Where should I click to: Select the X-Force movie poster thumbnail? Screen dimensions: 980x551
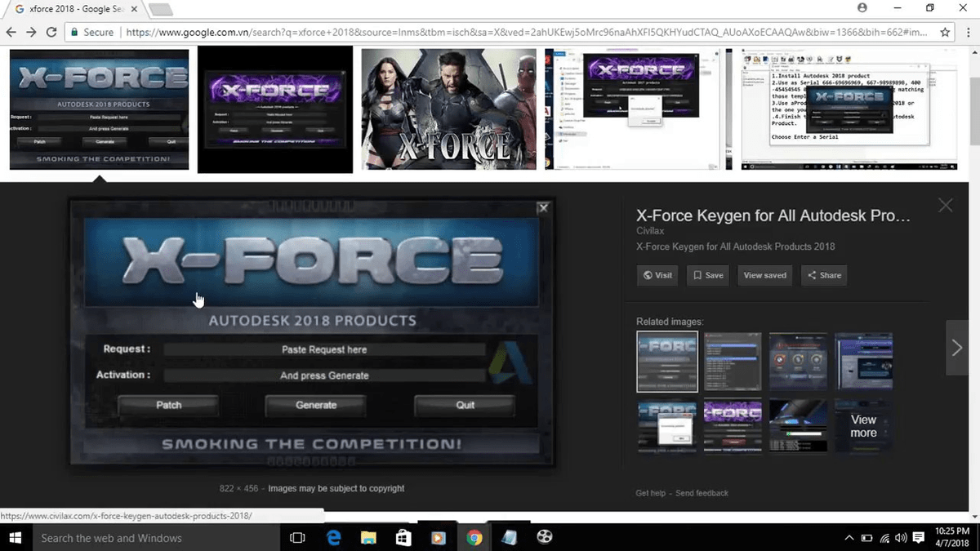point(448,109)
